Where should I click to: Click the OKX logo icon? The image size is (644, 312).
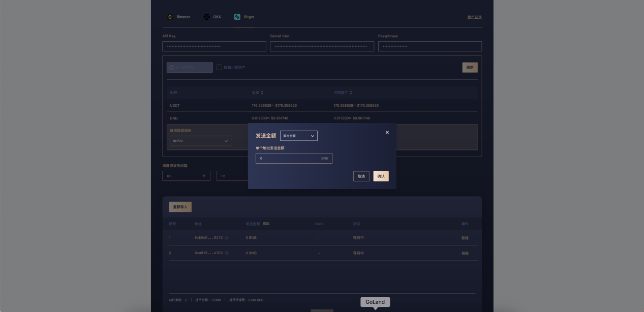[x=206, y=17]
